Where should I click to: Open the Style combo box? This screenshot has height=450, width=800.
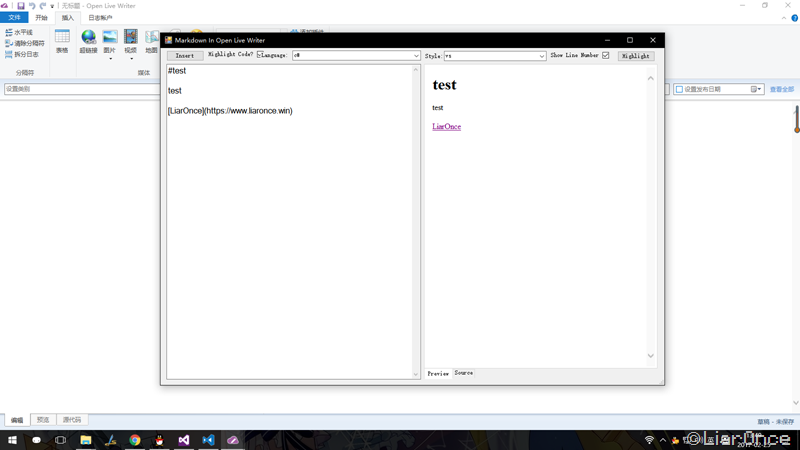(495, 56)
